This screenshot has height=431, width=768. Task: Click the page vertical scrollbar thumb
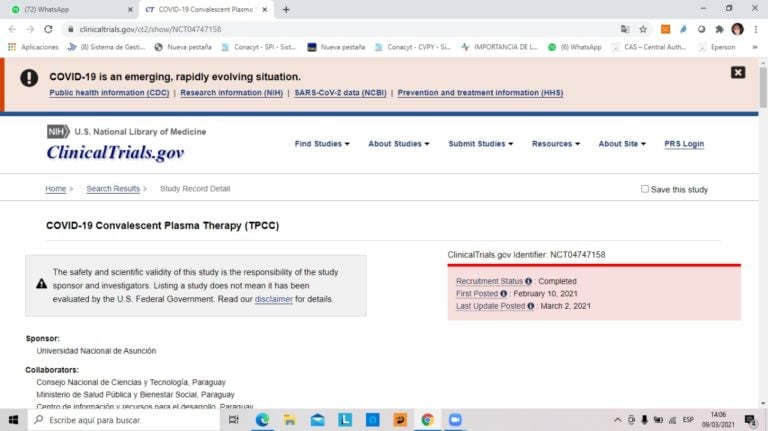coord(763,87)
